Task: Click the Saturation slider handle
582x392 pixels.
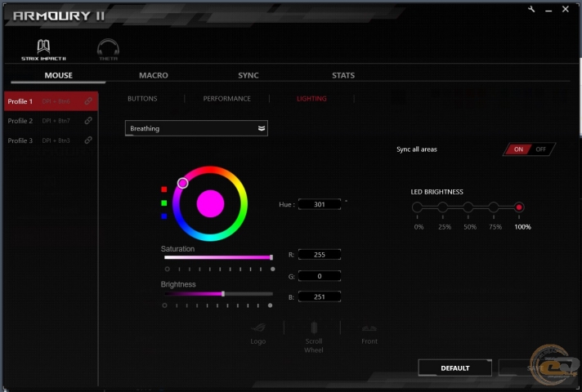Action: pyautogui.click(x=271, y=257)
